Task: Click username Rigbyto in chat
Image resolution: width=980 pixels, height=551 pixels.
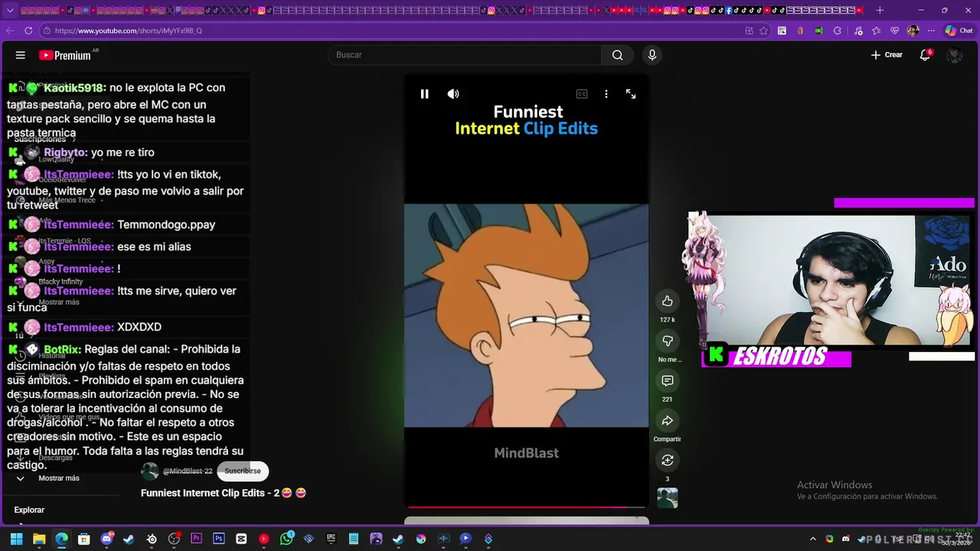Action: point(65,153)
